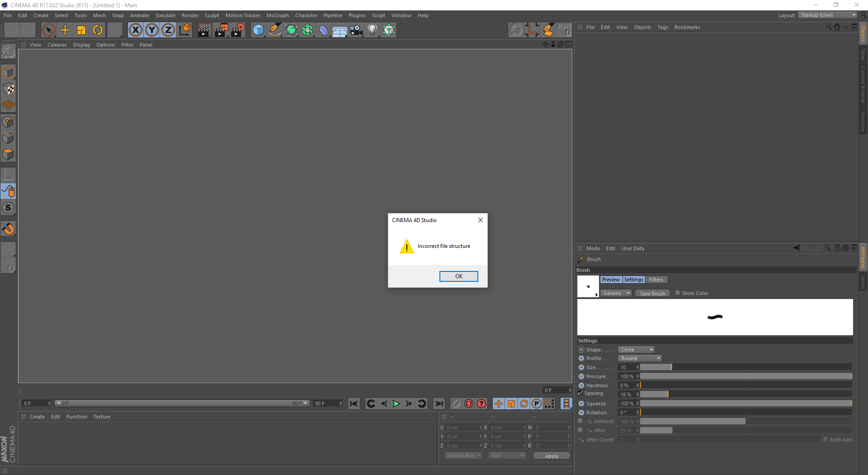
Task: Click the coordinate system icon
Action: [x=184, y=30]
